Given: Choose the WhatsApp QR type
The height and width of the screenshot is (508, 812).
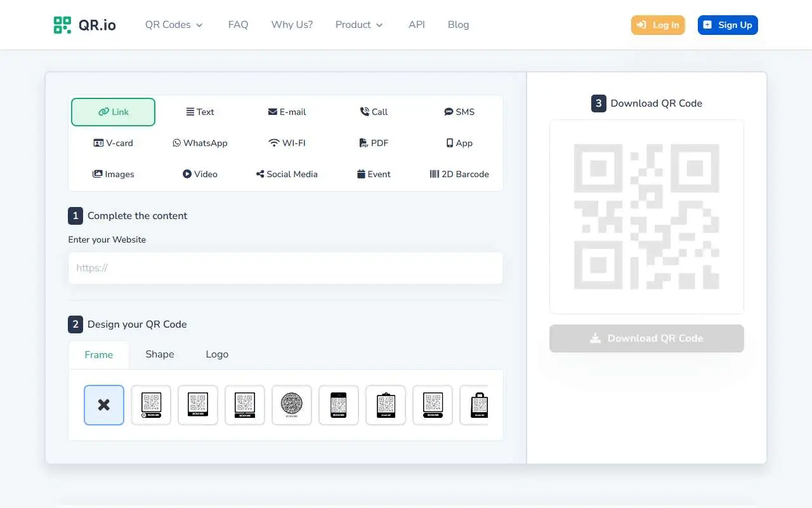Looking at the screenshot, I should point(200,143).
